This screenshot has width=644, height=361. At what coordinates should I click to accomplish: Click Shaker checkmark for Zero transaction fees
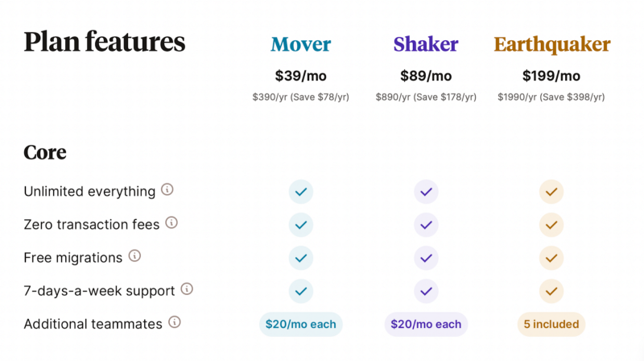[426, 225]
